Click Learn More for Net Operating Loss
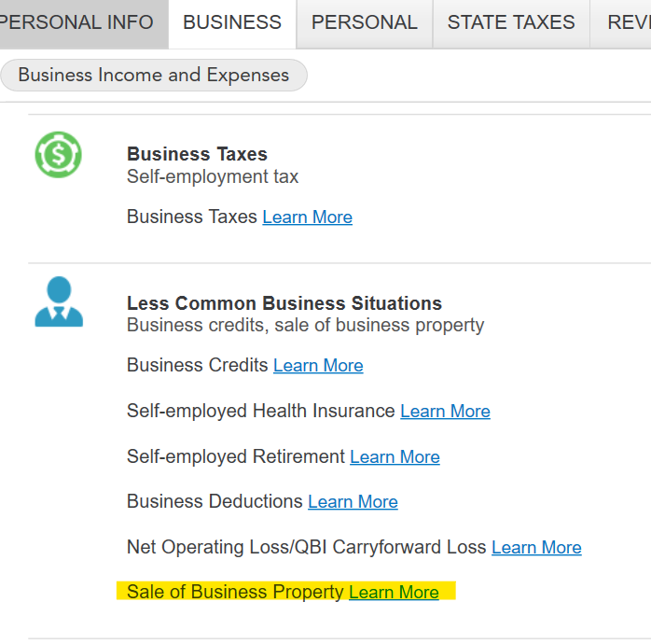This screenshot has height=644, width=651. click(536, 548)
